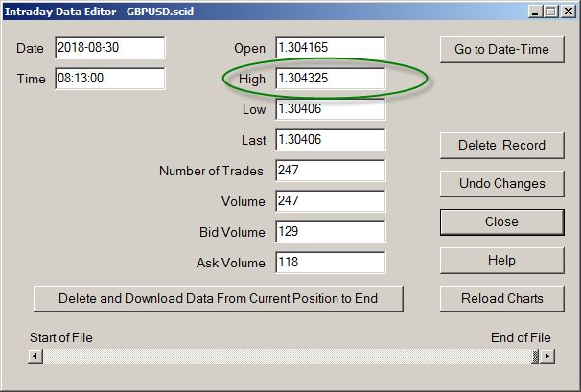
Task: Click the 'End of File' label
Action: pyautogui.click(x=521, y=338)
